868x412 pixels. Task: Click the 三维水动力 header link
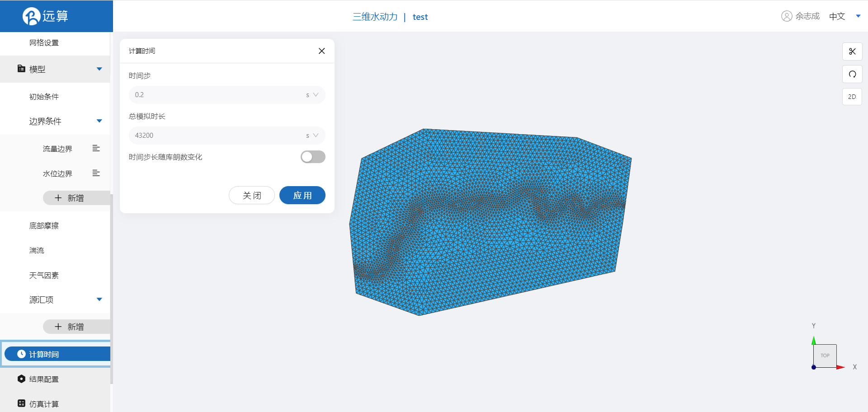pyautogui.click(x=375, y=17)
